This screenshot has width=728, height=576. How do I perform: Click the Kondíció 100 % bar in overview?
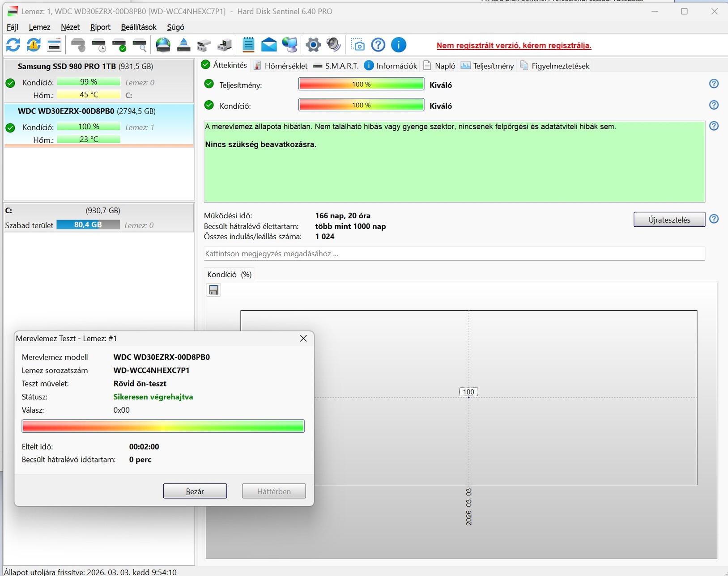[x=361, y=105]
